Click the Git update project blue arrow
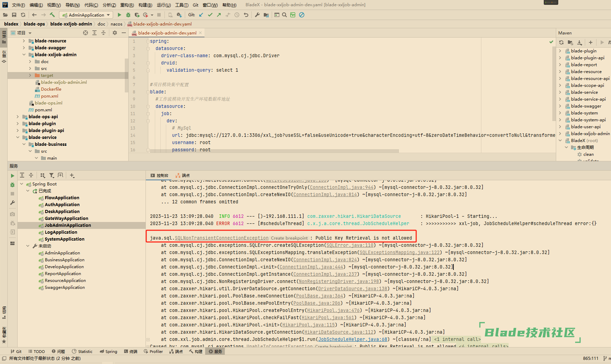Image resolution: width=611 pixels, height=364 pixels. (201, 15)
